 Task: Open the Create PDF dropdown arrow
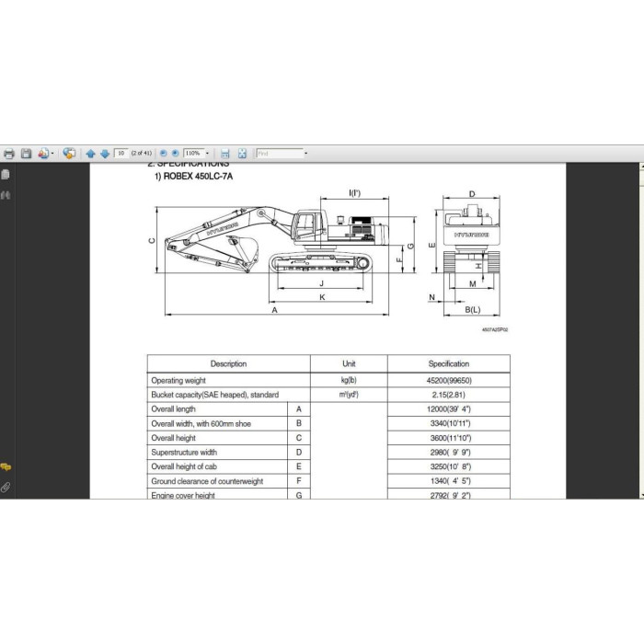pos(52,154)
